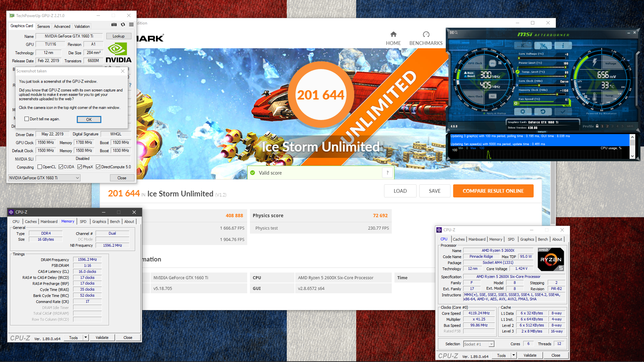This screenshot has height=362, width=644.
Task: Click Afterburner reset circular arrow button
Action: click(543, 111)
